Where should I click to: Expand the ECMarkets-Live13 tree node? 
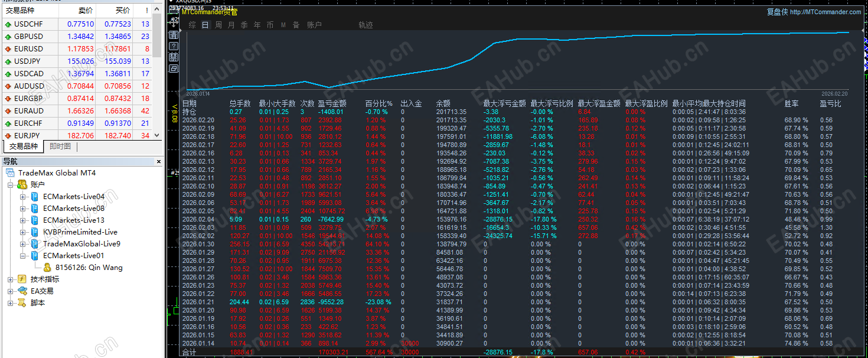click(x=23, y=220)
